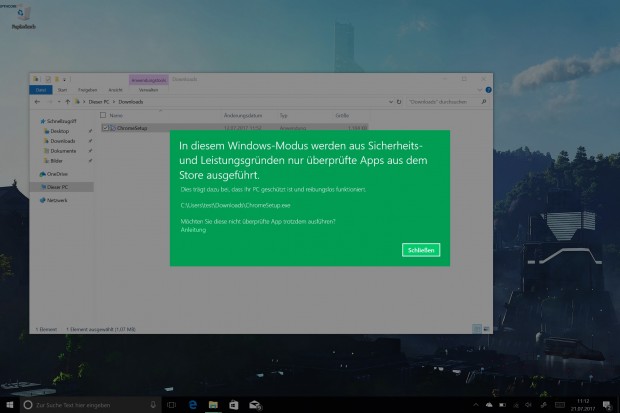Click the volume speaker tray icon
620x413 pixels.
529,405
